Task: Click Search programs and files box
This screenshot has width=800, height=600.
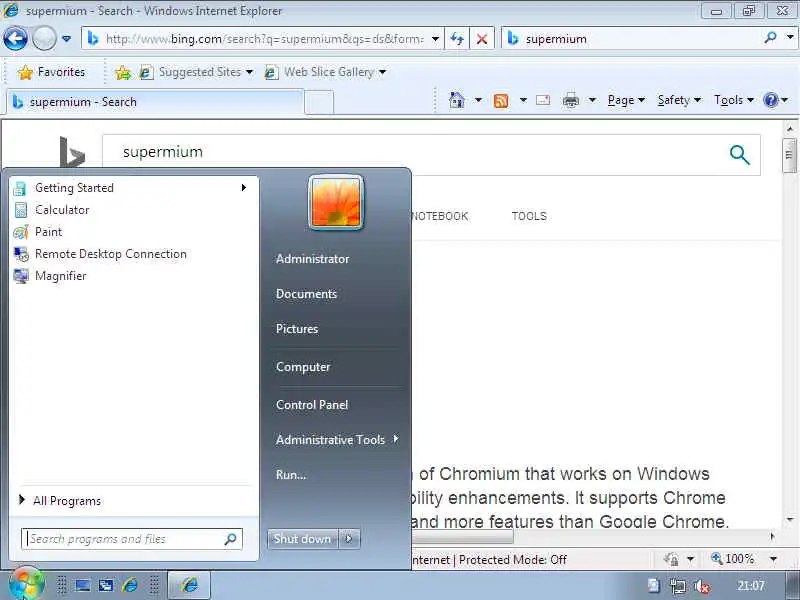Action: pos(132,539)
